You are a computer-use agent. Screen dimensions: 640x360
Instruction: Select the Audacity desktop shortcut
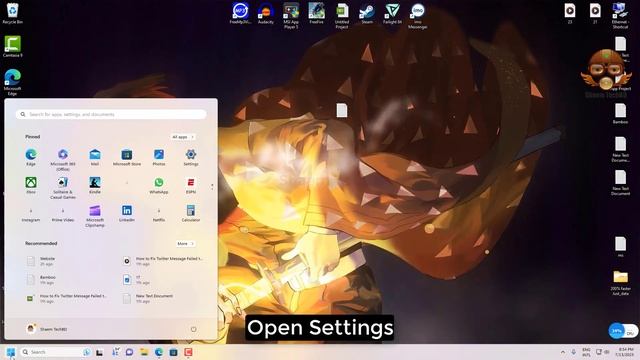(266, 13)
